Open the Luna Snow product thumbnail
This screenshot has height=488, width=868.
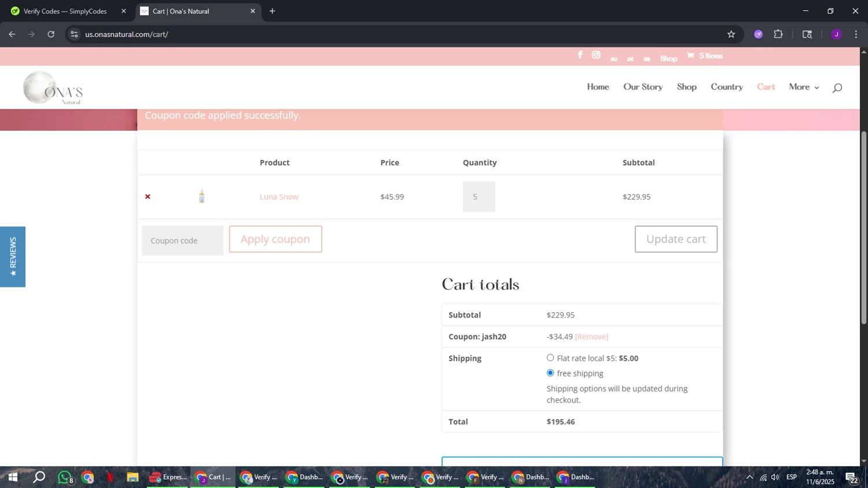click(x=201, y=197)
